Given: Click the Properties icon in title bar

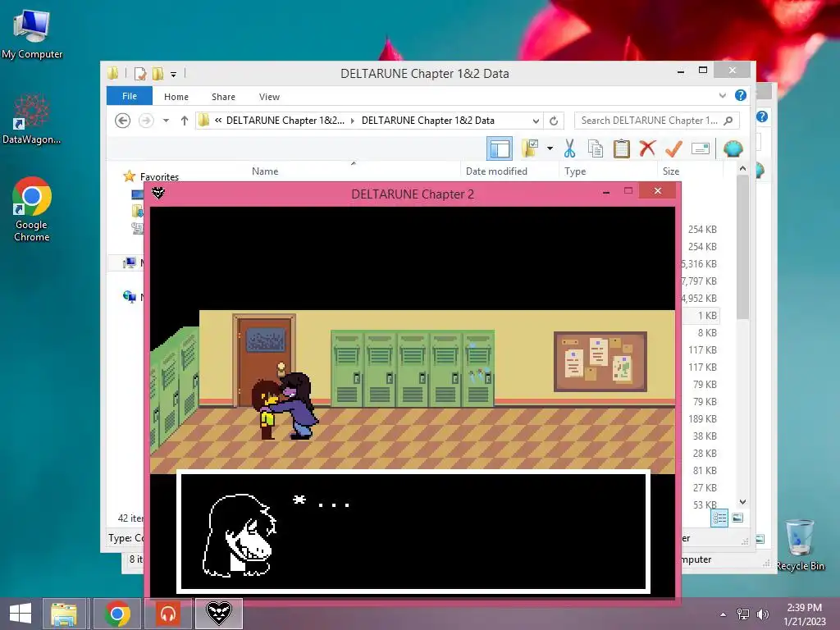Looking at the screenshot, I should 140,73.
